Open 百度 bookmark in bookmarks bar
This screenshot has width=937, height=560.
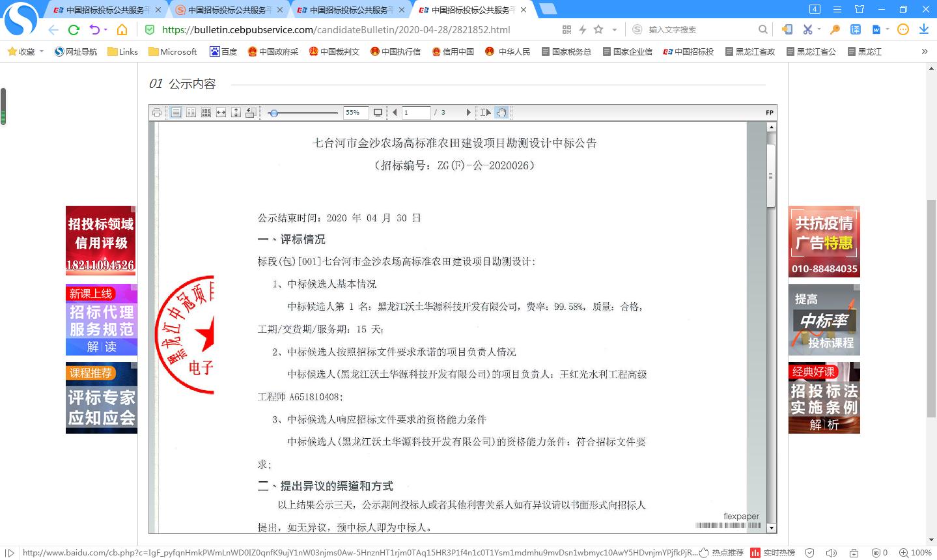pos(223,51)
